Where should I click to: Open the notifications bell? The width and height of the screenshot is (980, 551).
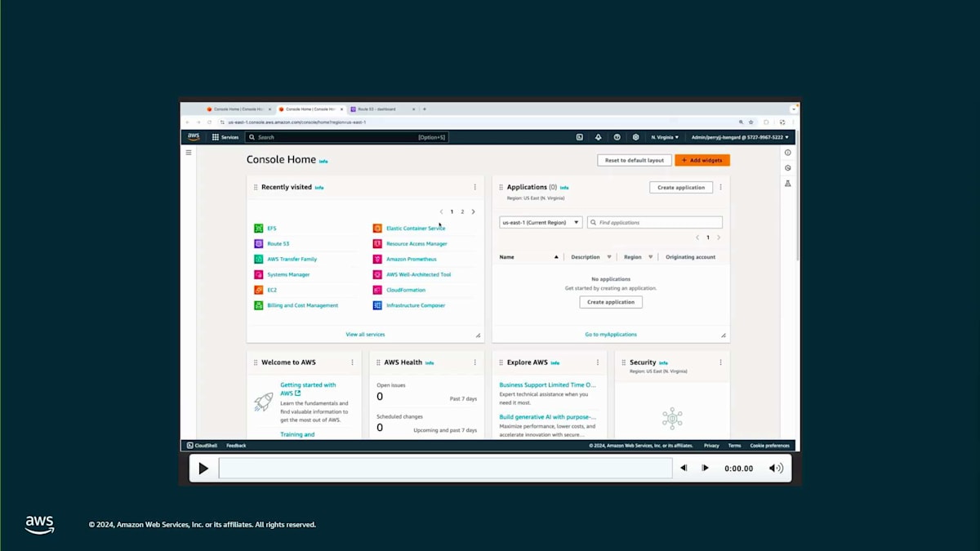tap(598, 137)
